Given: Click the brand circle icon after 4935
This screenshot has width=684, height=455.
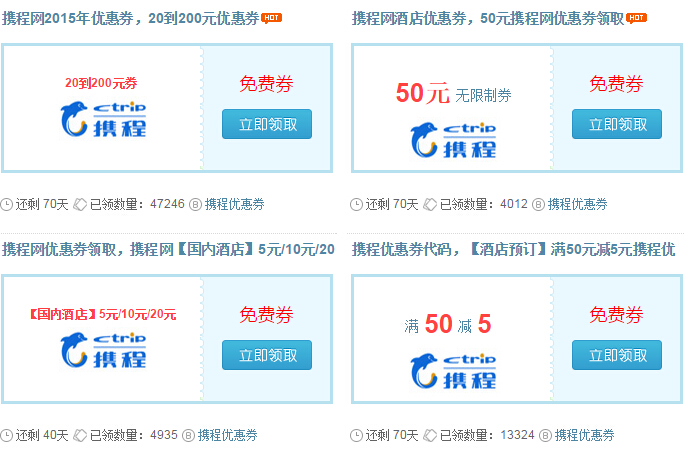Looking at the screenshot, I should tap(188, 435).
